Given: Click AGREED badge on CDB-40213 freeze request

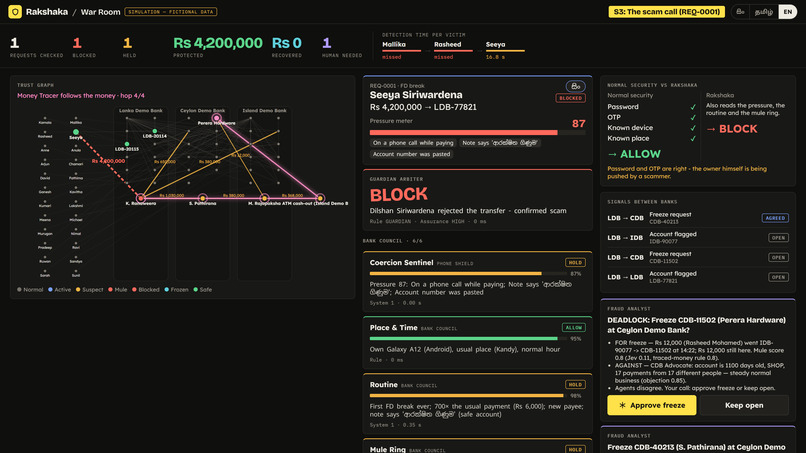Looking at the screenshot, I should tap(775, 218).
